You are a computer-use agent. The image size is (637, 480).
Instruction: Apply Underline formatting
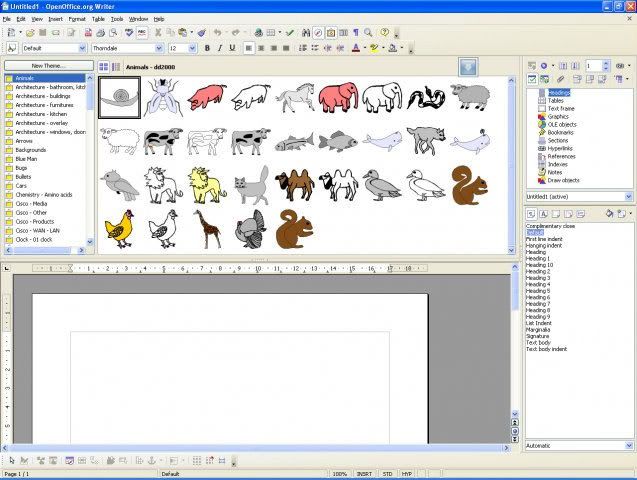coord(233,47)
